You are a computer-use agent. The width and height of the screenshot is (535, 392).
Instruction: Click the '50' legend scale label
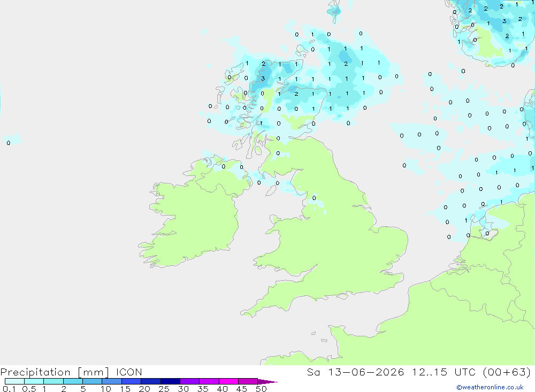click(262, 389)
